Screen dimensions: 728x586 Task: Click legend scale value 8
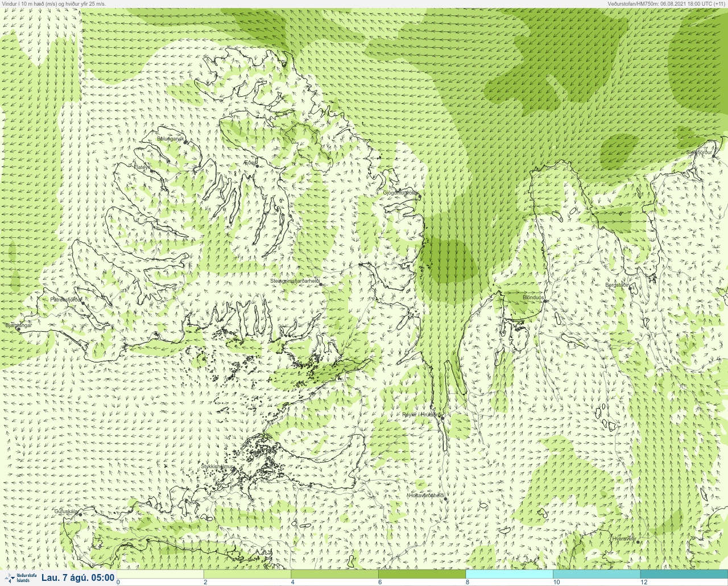pos(468,582)
